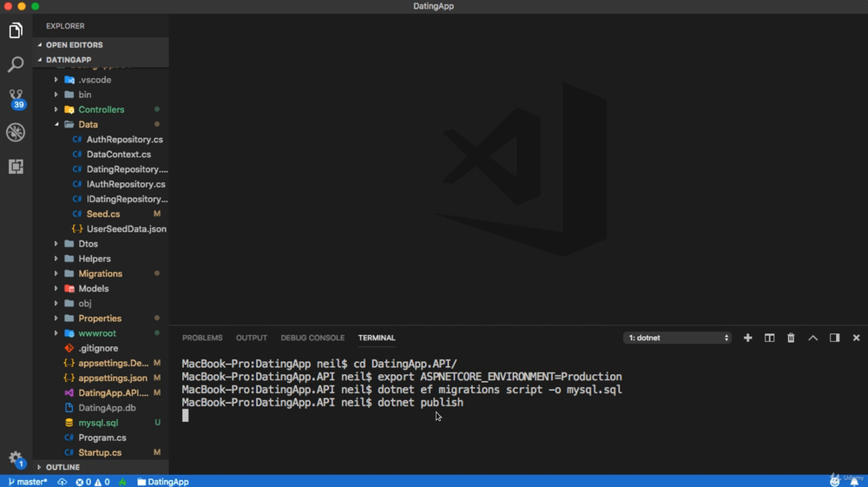868x487 pixels.
Task: Open DatingRepository file in Data folder
Action: tap(101, 169)
